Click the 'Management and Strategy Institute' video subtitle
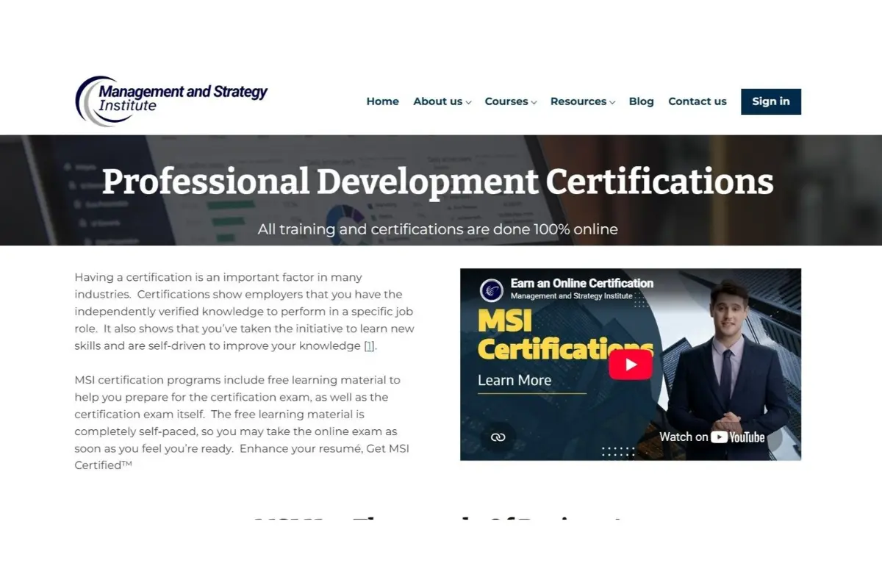Image resolution: width=882 pixels, height=588 pixels. click(571, 296)
